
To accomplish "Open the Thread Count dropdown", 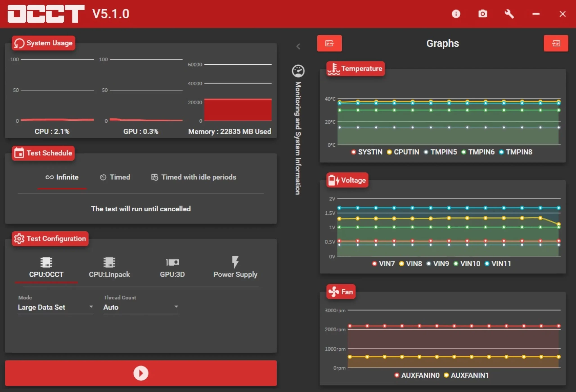I will coord(141,307).
